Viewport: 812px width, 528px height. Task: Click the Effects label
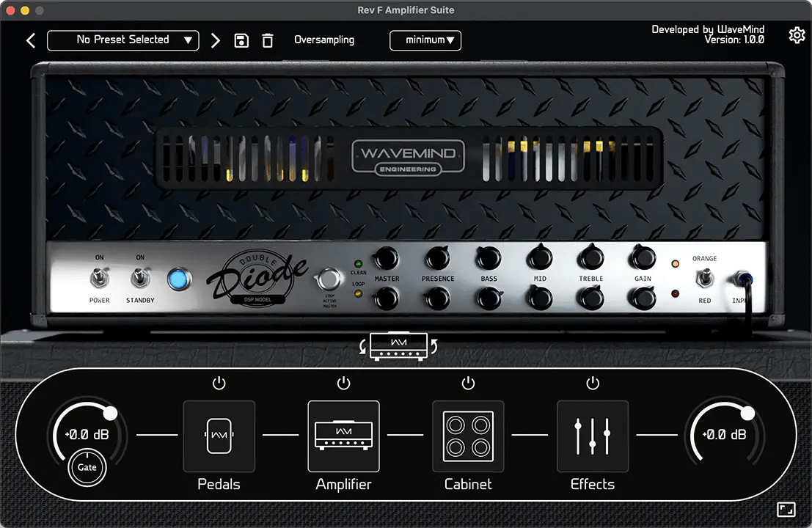coord(593,484)
